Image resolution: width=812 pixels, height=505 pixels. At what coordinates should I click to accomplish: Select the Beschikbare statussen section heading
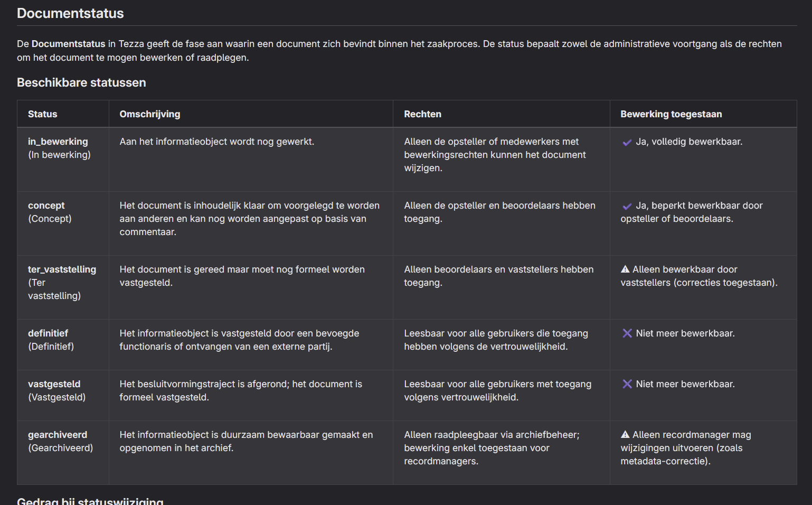coord(81,82)
